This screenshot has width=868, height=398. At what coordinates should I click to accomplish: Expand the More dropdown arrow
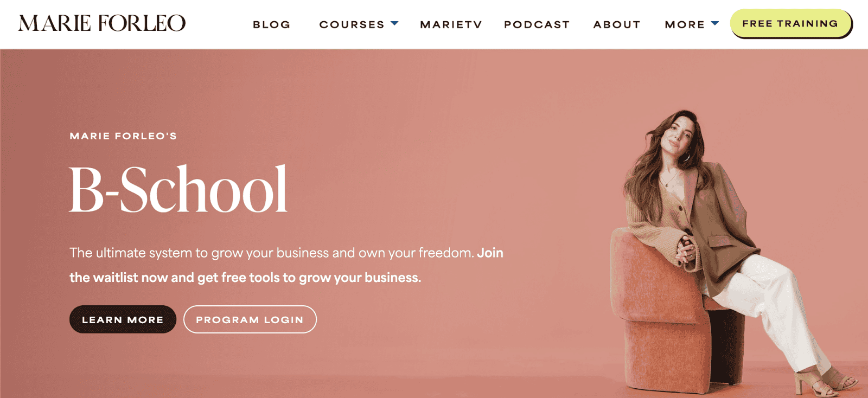coord(714,23)
